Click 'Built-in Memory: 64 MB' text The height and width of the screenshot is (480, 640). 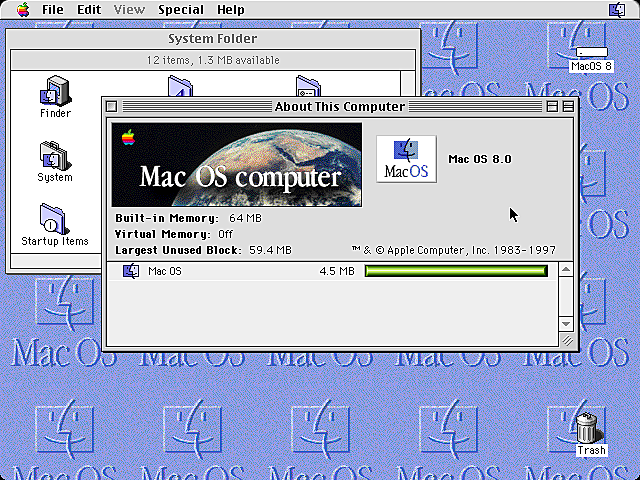click(x=188, y=218)
